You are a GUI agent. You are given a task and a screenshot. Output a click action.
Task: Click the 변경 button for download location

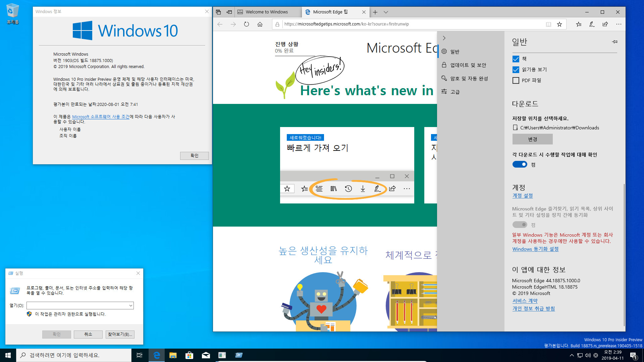coord(532,139)
